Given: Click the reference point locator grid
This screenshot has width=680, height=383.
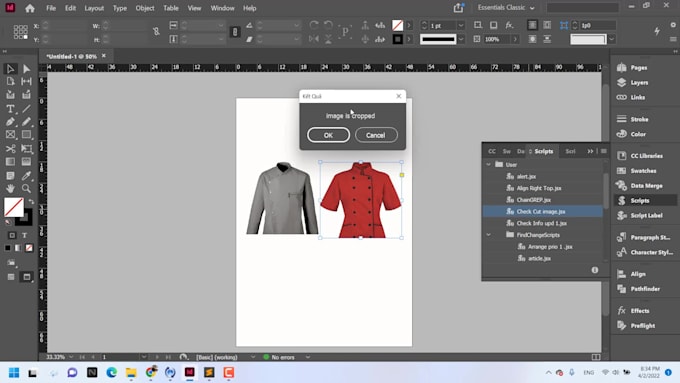Looking at the screenshot, I should (x=20, y=32).
